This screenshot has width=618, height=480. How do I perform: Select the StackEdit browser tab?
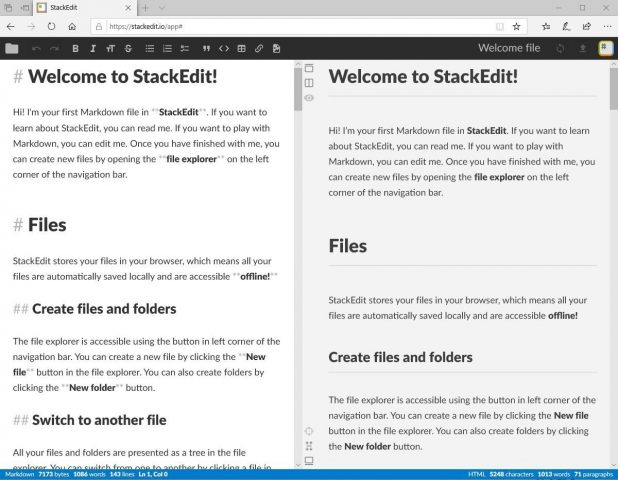pos(84,7)
